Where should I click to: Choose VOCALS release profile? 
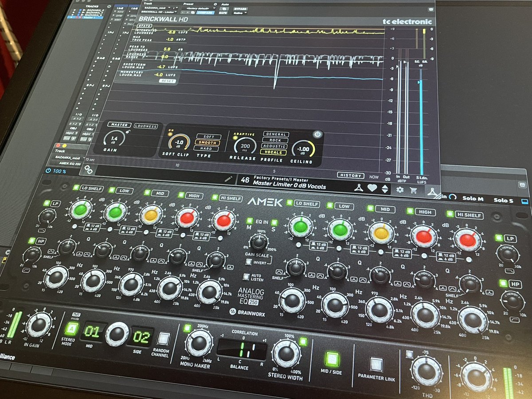274,153
